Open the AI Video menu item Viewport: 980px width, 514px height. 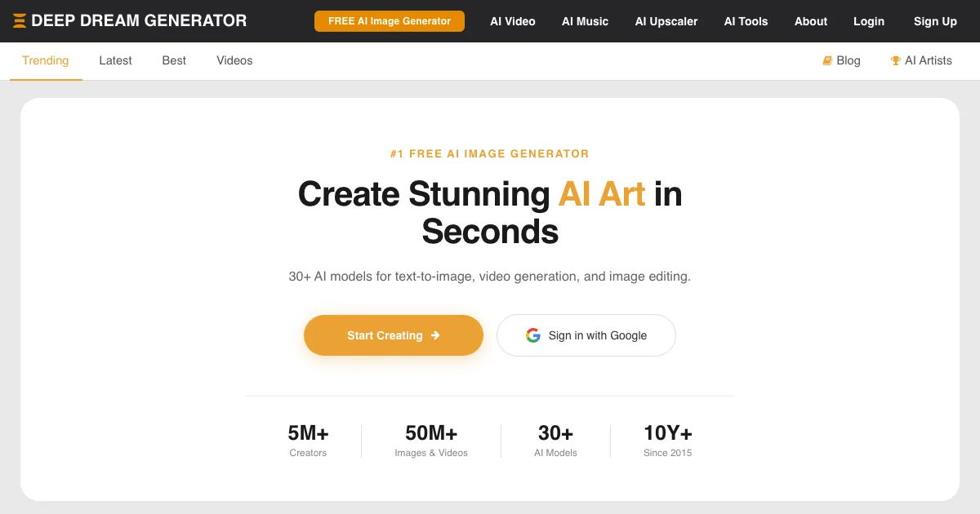[512, 21]
